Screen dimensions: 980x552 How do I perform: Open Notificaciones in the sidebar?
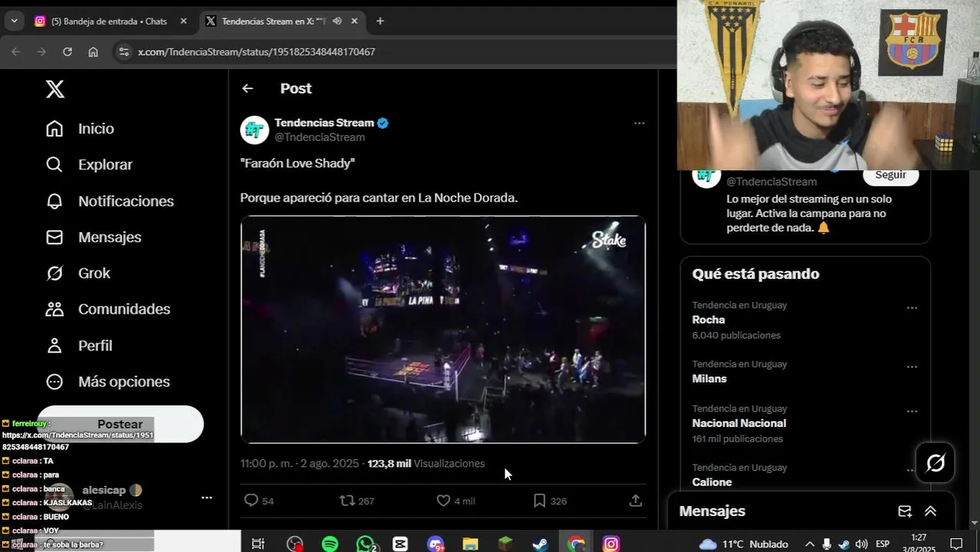click(x=110, y=201)
